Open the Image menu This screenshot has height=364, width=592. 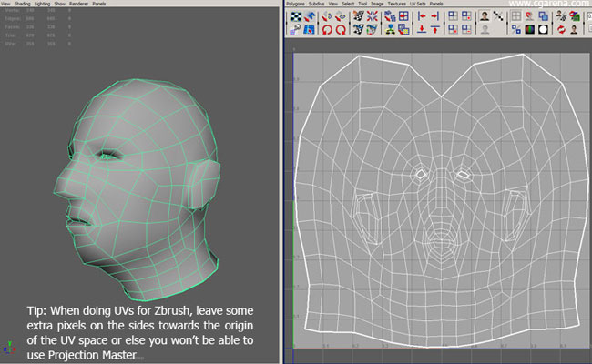[377, 4]
